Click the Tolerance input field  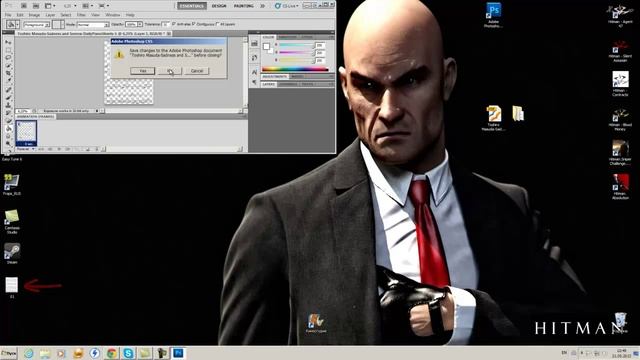165,24
